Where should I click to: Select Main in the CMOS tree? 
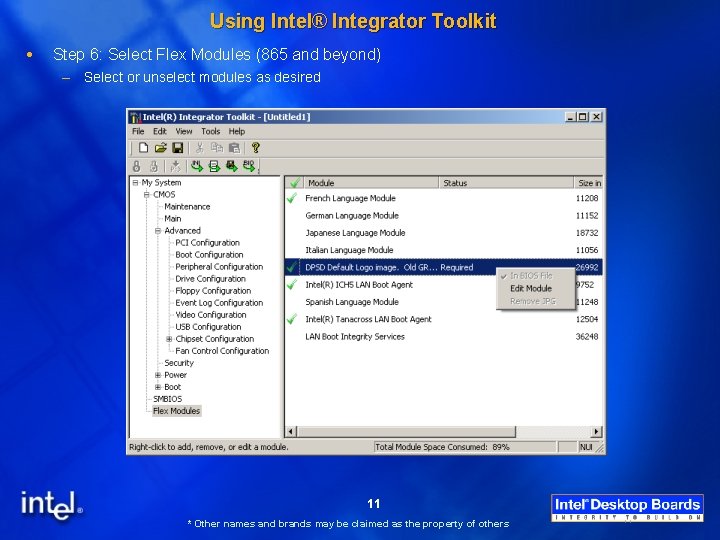[173, 219]
